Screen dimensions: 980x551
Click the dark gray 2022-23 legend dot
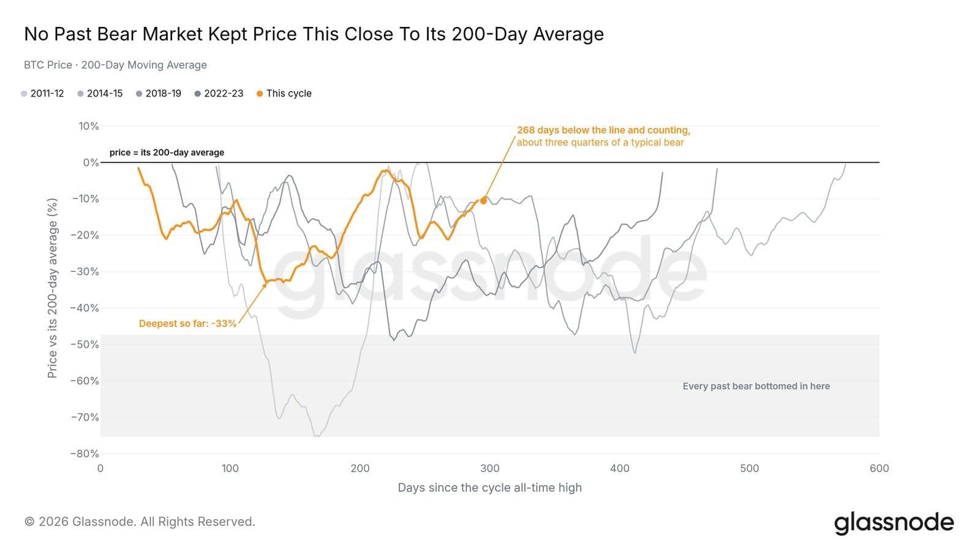[x=197, y=94]
